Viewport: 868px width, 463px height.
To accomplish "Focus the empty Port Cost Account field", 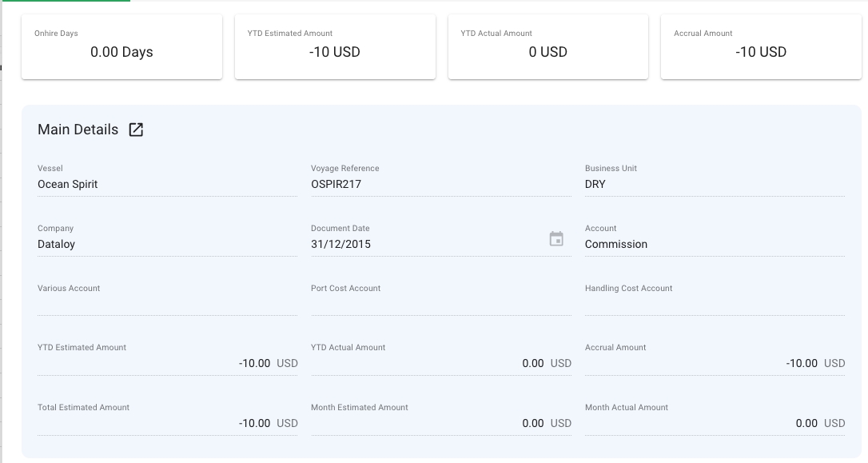I will 440,304.
